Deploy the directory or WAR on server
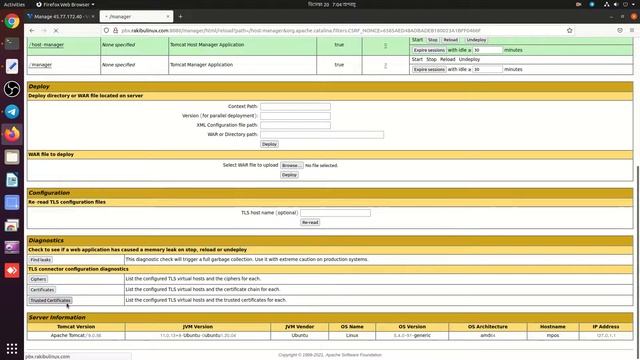The image size is (640, 360). (x=269, y=144)
